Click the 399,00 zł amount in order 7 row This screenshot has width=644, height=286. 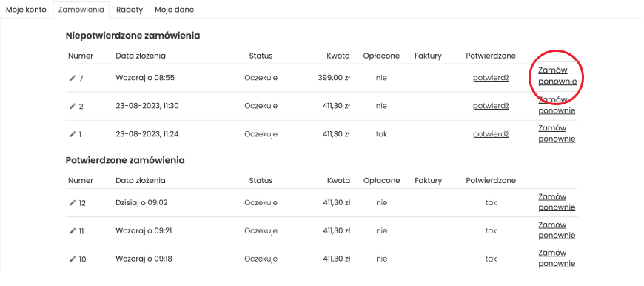[x=334, y=78]
